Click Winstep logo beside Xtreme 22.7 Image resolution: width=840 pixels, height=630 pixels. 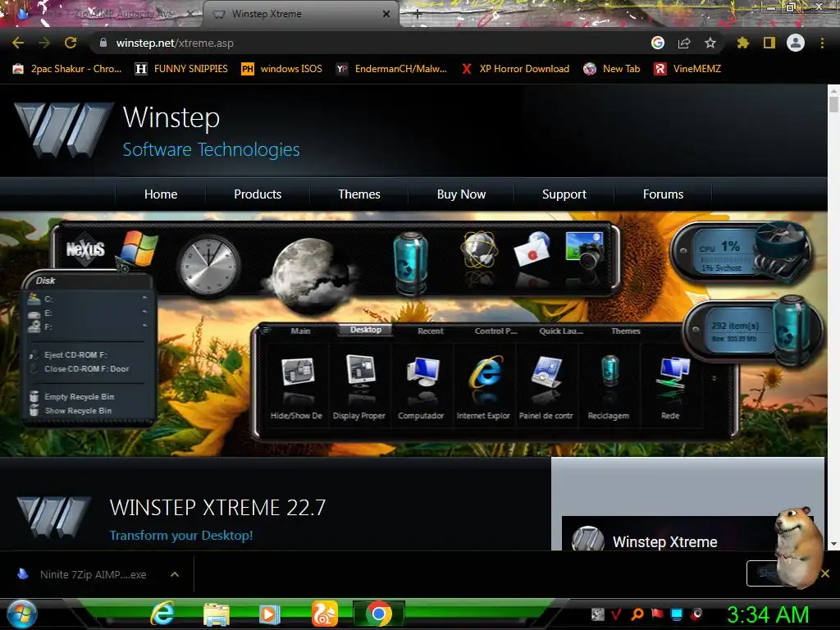tap(53, 518)
